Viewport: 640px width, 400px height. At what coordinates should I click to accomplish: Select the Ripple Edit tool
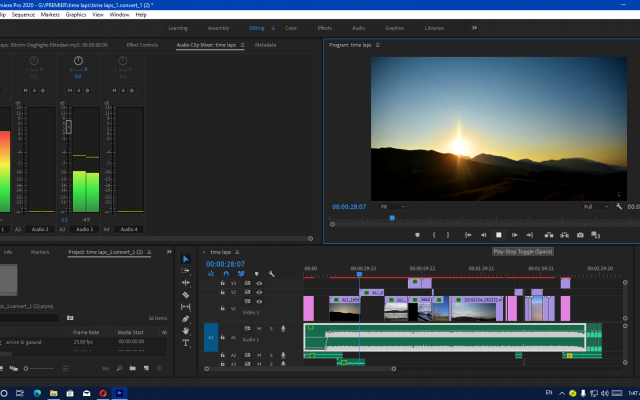coord(186,282)
